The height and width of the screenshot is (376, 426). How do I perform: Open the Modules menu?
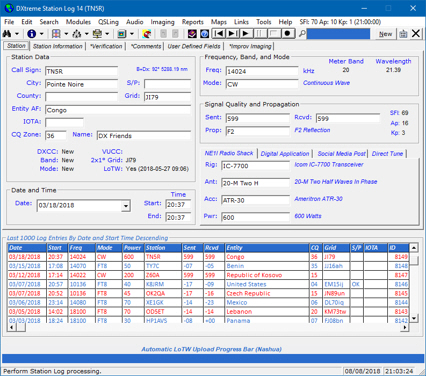click(x=78, y=22)
